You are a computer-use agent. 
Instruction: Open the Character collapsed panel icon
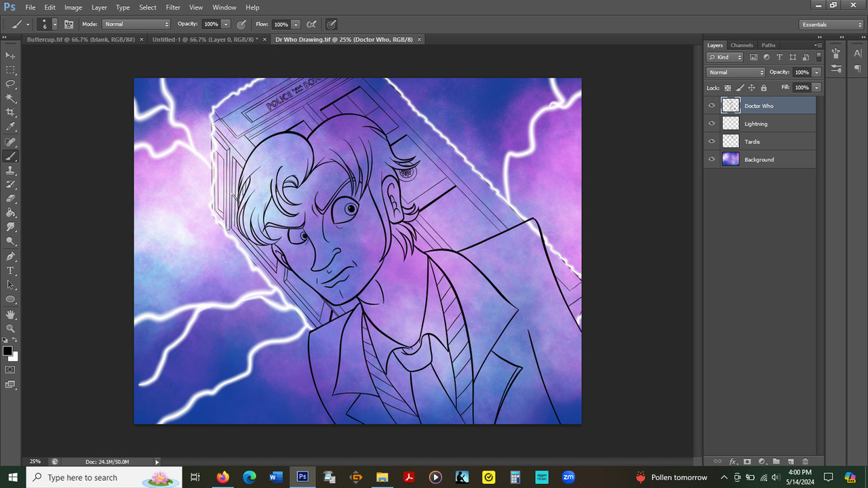pos(857,54)
